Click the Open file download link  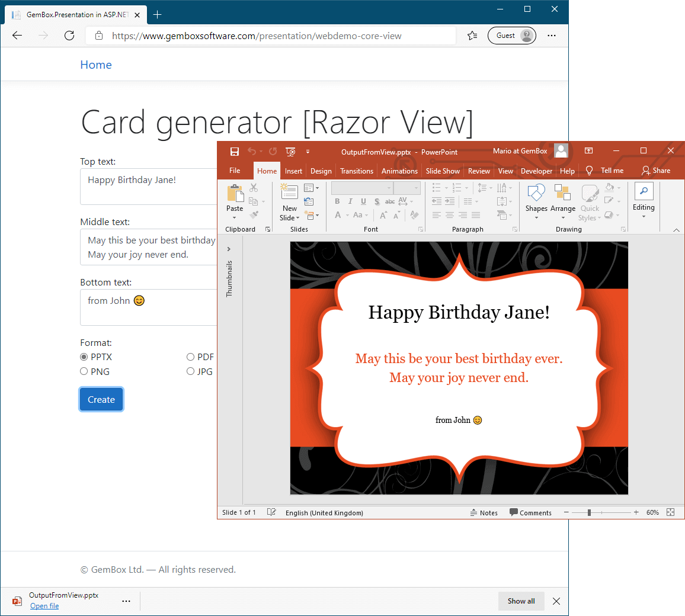[44, 606]
